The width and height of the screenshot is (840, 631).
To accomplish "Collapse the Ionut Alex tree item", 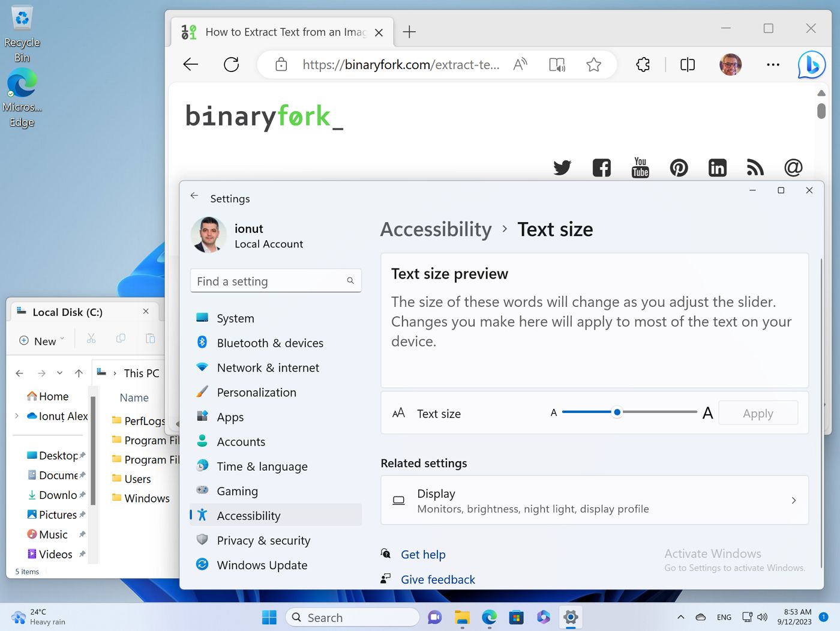I will pyautogui.click(x=15, y=416).
